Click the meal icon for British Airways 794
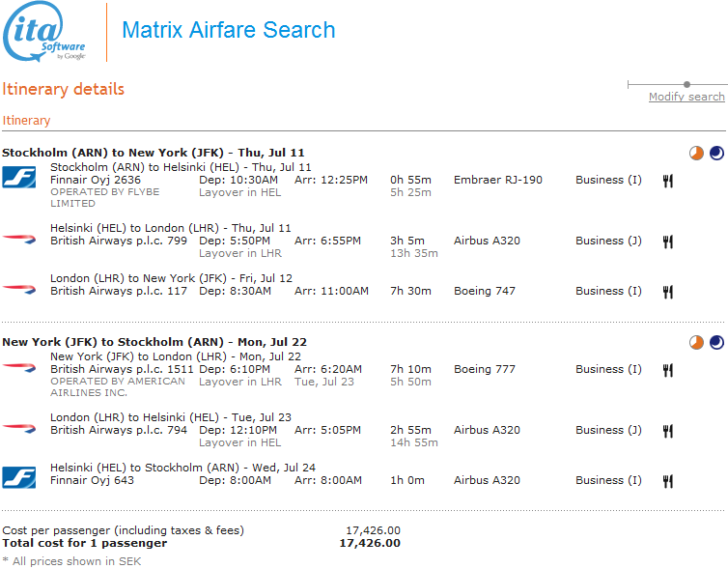Screen dimensions: 728x569 (667, 431)
